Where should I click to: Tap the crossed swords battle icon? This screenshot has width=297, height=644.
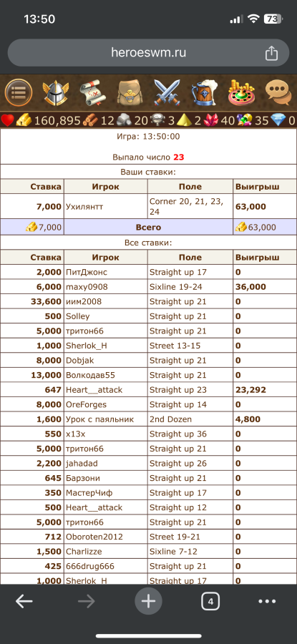[x=167, y=92]
